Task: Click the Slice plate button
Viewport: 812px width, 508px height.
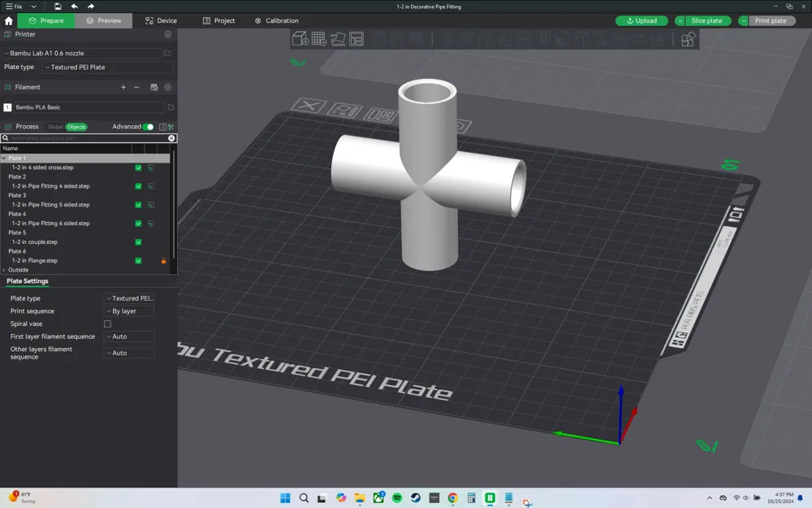Action: pos(706,21)
